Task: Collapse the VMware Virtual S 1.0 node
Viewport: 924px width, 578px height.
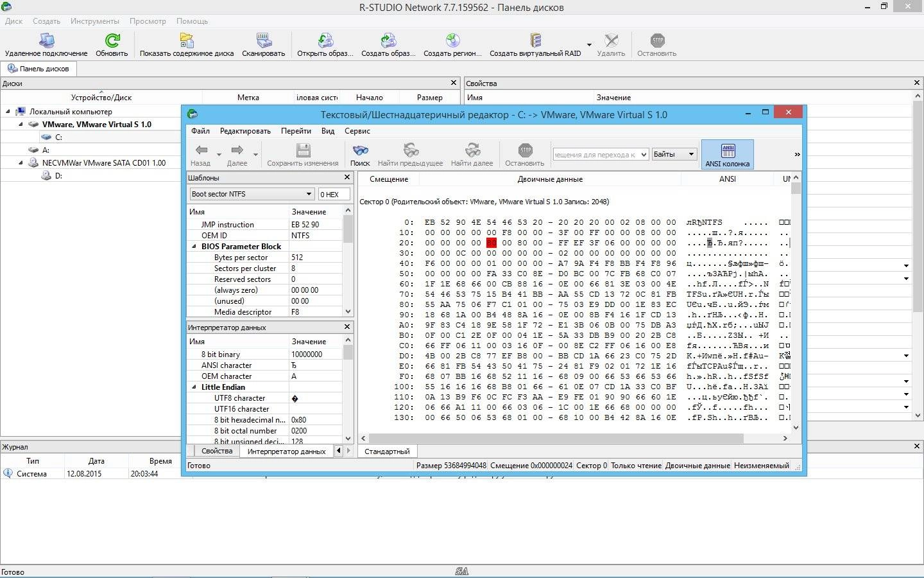Action: click(x=21, y=125)
